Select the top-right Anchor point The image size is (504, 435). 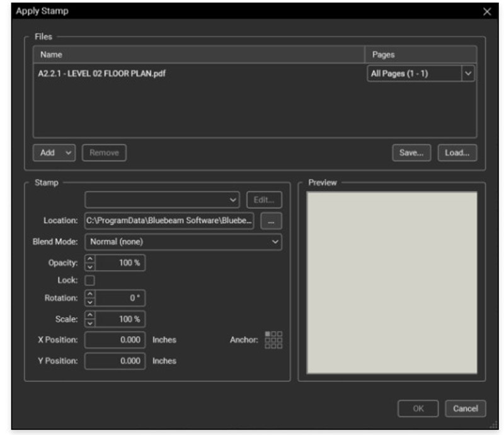(280, 334)
